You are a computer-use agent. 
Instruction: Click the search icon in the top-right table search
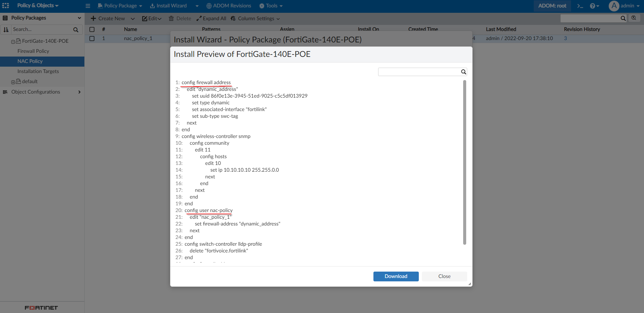pos(623,18)
